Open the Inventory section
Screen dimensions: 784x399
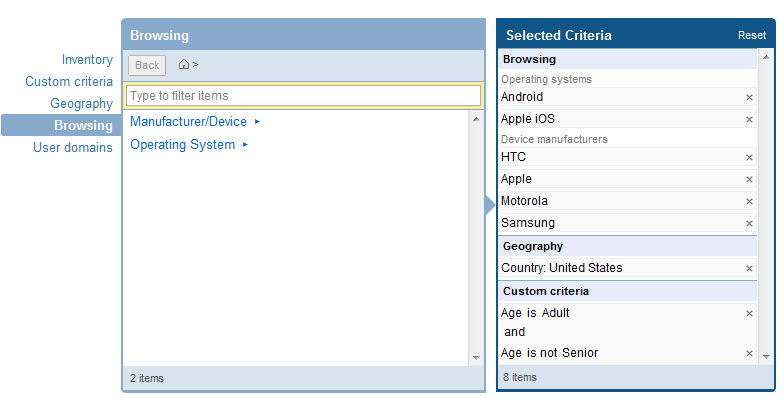coord(87,60)
